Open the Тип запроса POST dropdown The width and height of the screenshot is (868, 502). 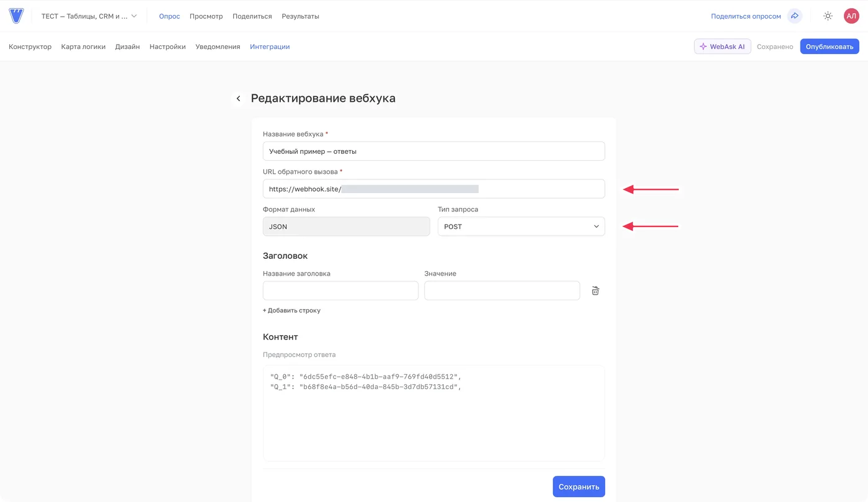[521, 226]
